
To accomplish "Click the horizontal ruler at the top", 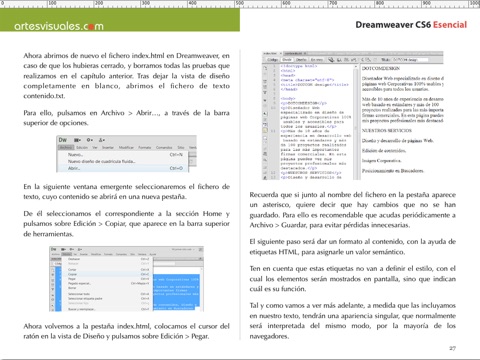I will [240, 4].
